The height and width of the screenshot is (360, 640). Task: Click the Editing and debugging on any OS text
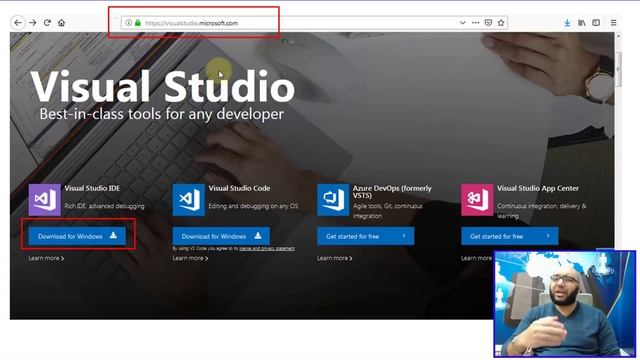pos(253,206)
